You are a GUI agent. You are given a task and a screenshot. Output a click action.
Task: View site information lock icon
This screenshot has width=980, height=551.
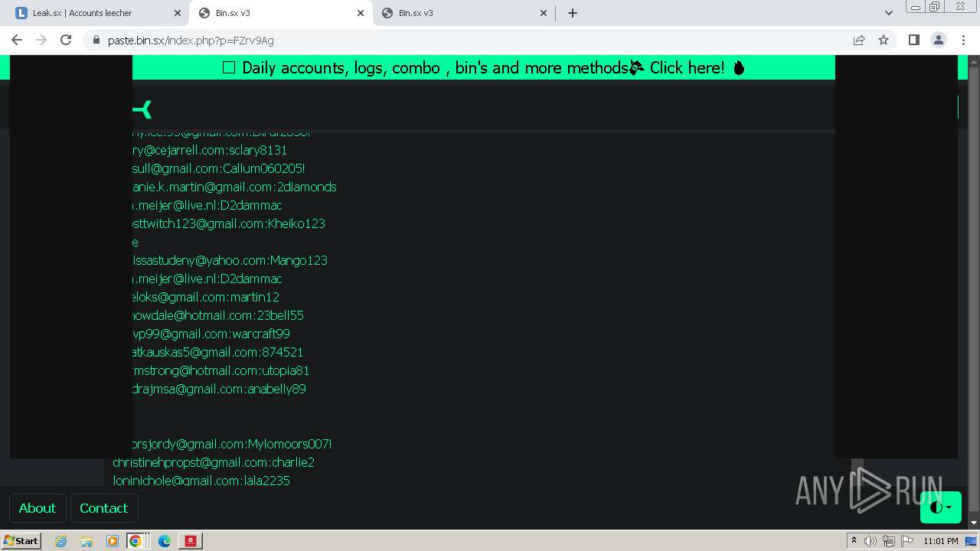96,40
